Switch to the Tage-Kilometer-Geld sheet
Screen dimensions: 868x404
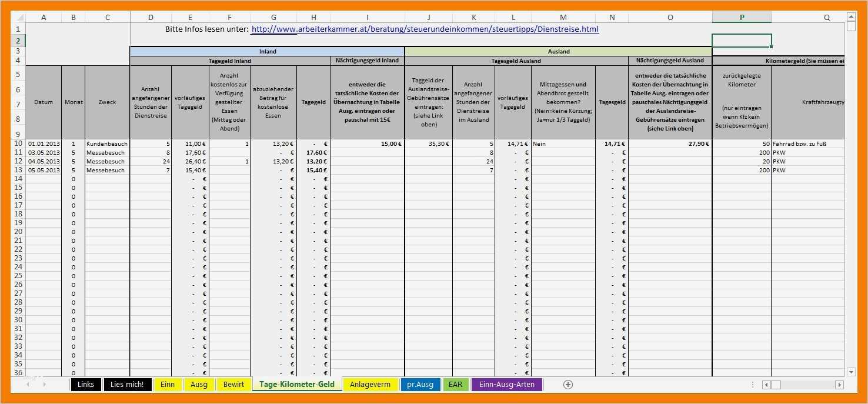[x=297, y=384]
